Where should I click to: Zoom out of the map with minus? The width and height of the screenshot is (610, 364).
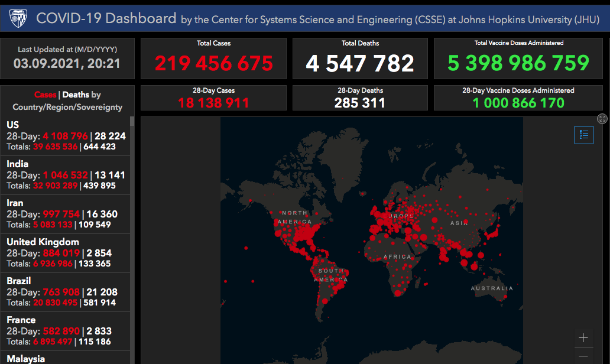pos(583,357)
